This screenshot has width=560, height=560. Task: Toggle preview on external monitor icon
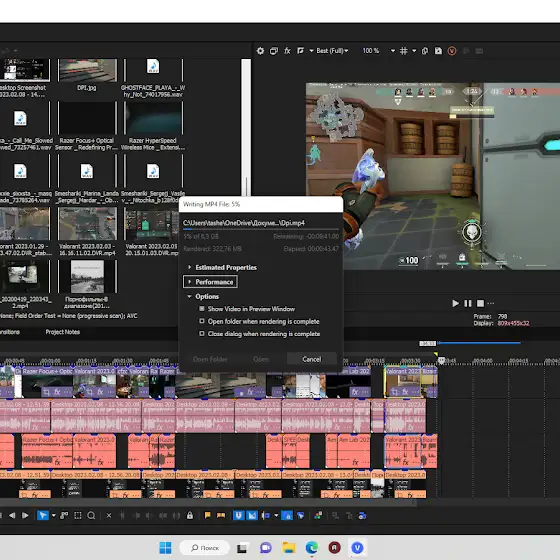point(274,51)
